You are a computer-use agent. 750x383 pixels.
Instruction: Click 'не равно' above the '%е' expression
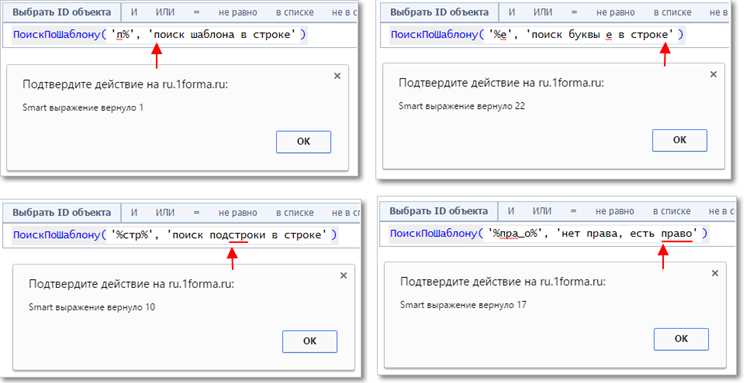616,13
